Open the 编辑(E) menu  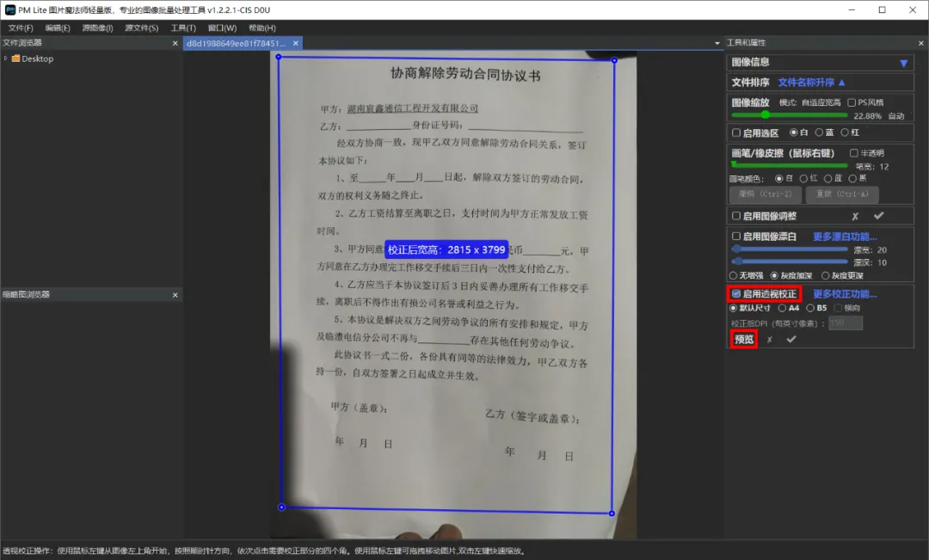pos(58,28)
